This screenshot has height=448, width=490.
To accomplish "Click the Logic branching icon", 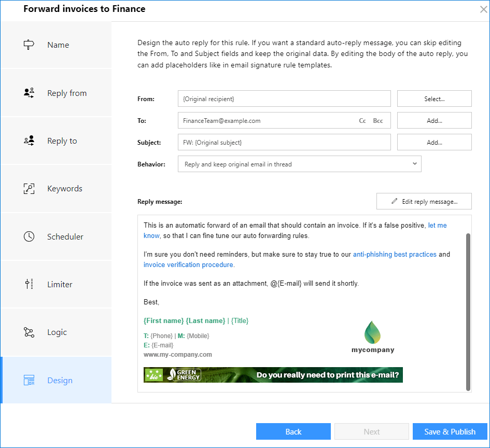I will pos(29,332).
